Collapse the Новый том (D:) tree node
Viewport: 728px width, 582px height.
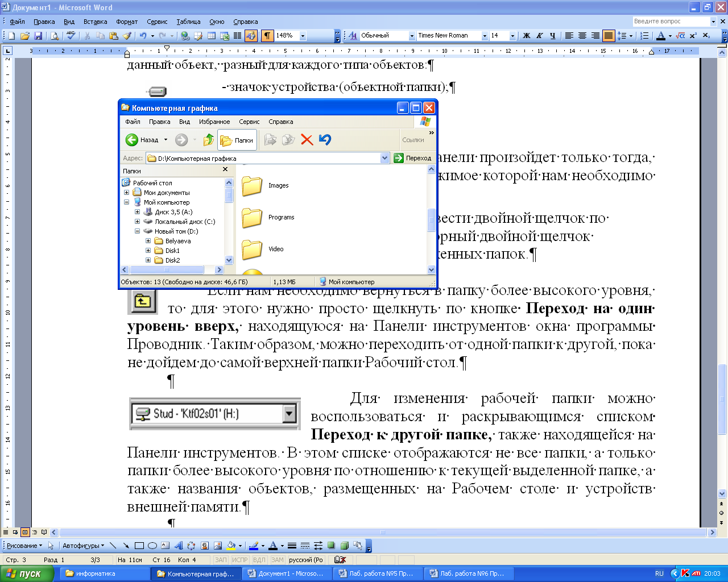pyautogui.click(x=138, y=231)
